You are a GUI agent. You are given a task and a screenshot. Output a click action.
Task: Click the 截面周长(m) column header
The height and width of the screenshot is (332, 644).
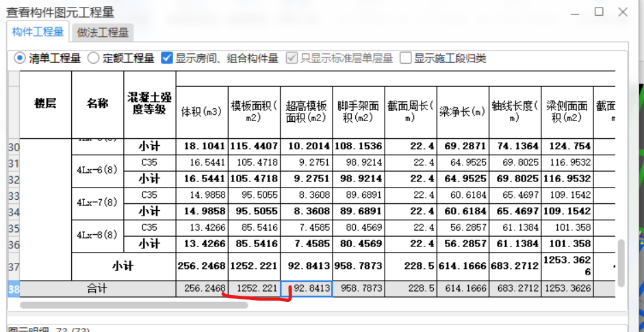[411, 112]
